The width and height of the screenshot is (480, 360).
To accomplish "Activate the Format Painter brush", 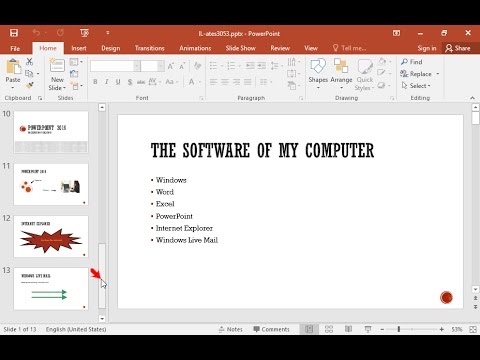I will [29, 85].
